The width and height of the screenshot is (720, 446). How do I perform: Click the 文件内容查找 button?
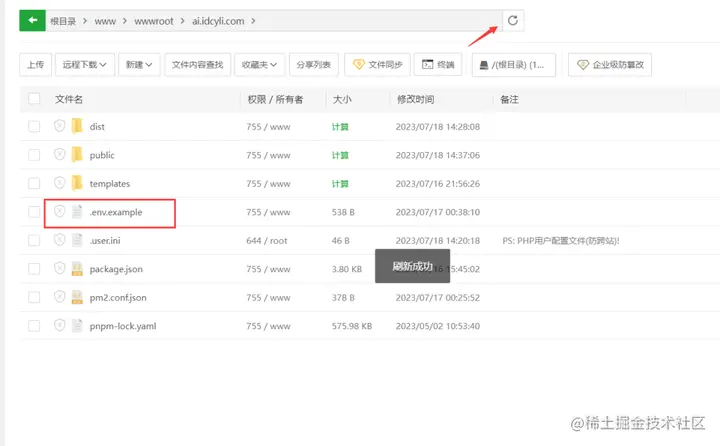(197, 64)
